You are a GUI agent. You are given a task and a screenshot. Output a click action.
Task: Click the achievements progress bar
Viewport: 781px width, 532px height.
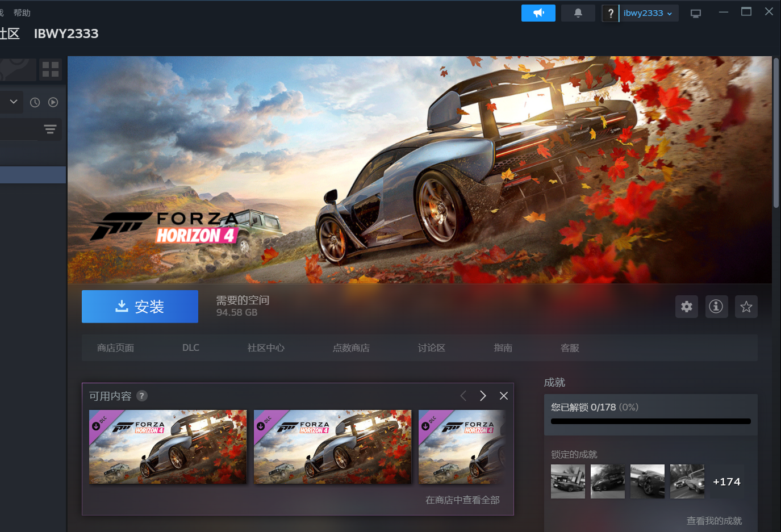coord(651,421)
